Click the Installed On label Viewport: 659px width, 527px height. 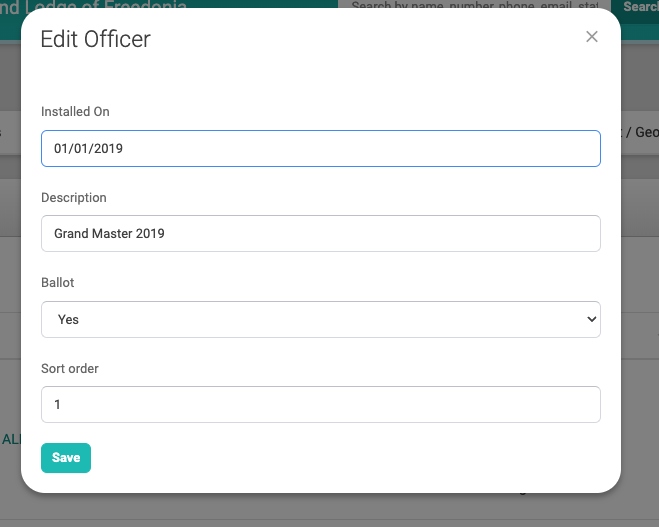(x=75, y=112)
